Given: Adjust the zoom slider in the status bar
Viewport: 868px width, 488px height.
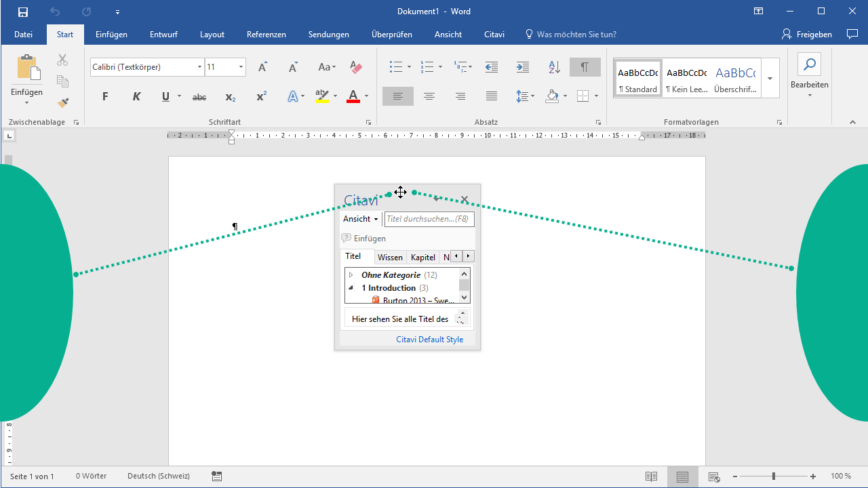Looking at the screenshot, I should (774, 476).
